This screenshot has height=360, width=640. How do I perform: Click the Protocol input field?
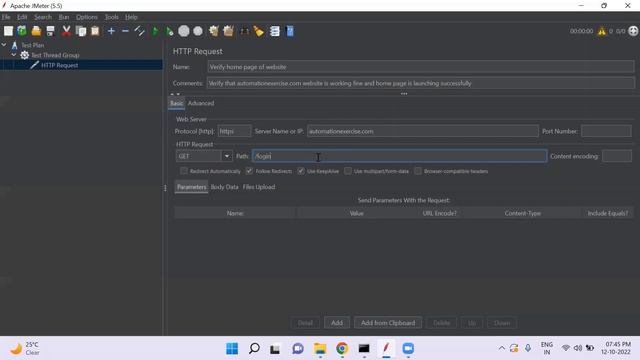click(x=234, y=131)
